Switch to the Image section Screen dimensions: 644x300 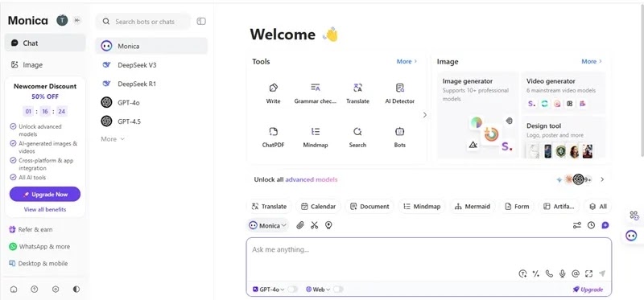(45, 65)
